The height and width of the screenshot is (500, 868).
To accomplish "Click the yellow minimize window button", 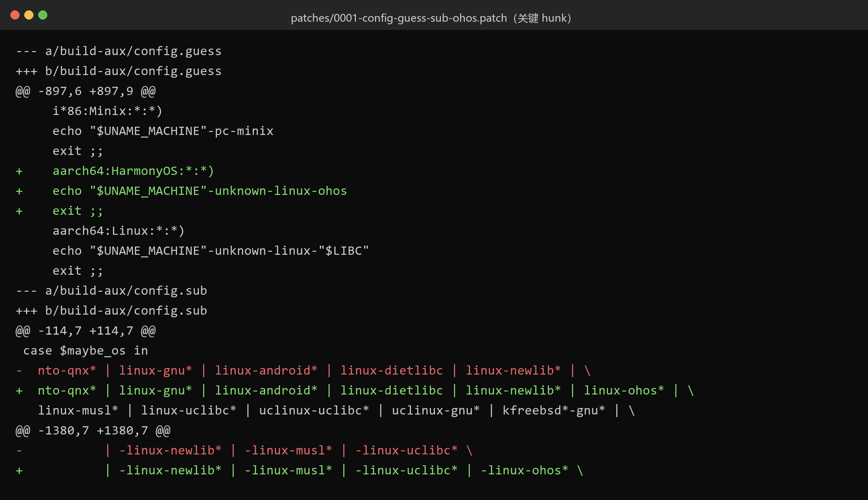I will click(29, 15).
